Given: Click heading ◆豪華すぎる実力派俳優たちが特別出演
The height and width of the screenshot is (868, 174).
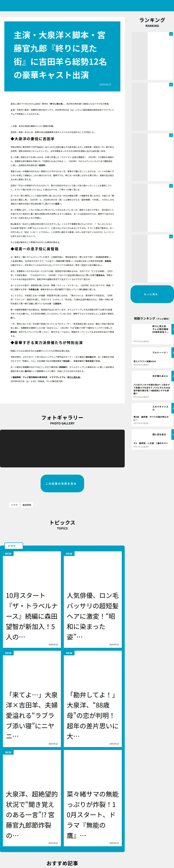Looking at the screenshot, I should click(x=47, y=343).
